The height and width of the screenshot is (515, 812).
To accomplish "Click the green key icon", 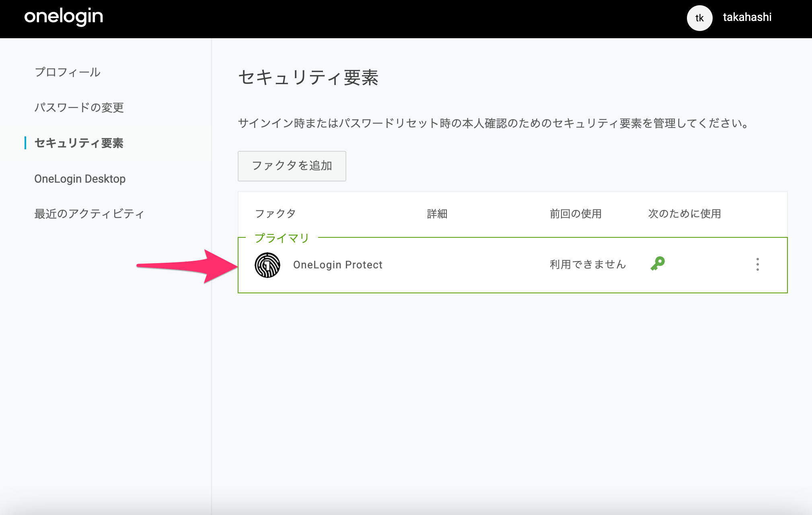I will click(x=658, y=264).
